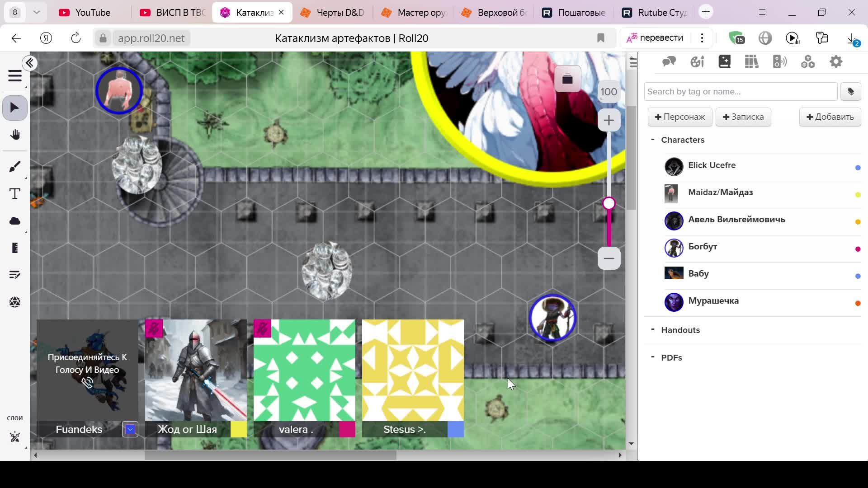Activate the Pan hand tool
Viewport: 868px width, 488px height.
point(14,135)
